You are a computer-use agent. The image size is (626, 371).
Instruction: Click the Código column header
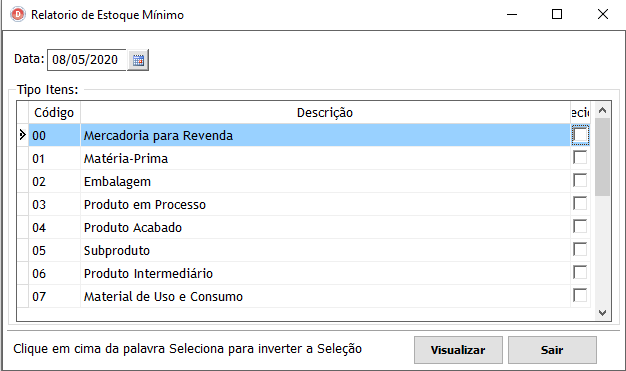(x=54, y=113)
